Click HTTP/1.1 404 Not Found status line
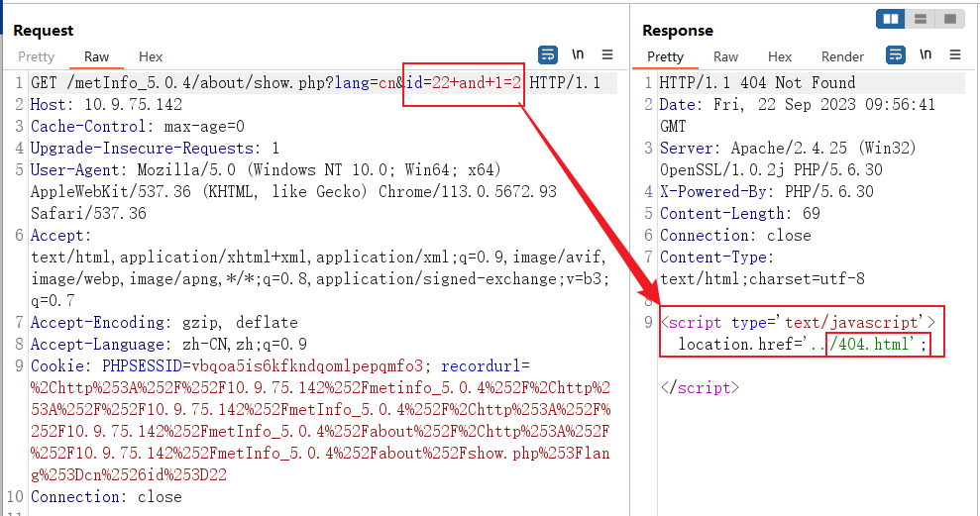The width and height of the screenshot is (980, 516). pos(757,82)
